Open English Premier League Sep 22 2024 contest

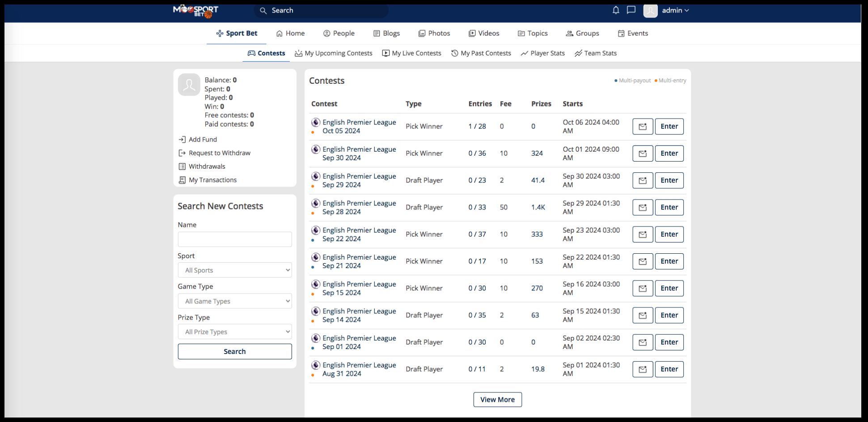[359, 234]
